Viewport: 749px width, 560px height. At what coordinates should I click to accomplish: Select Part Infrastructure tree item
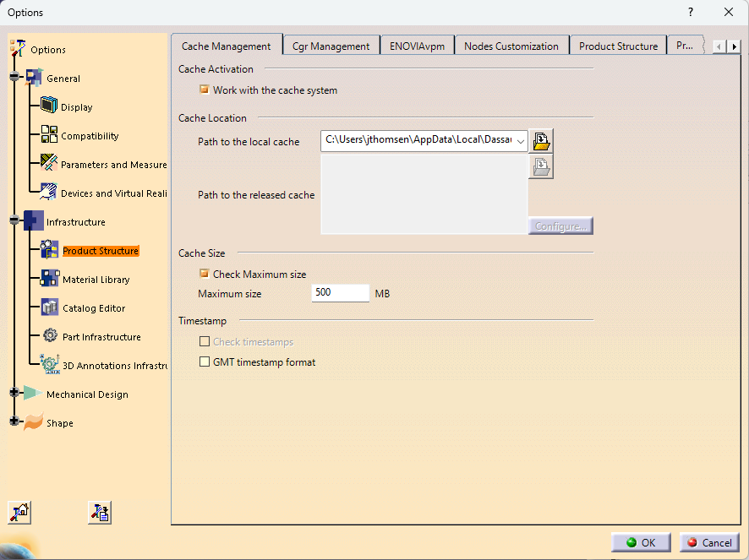click(x=101, y=336)
